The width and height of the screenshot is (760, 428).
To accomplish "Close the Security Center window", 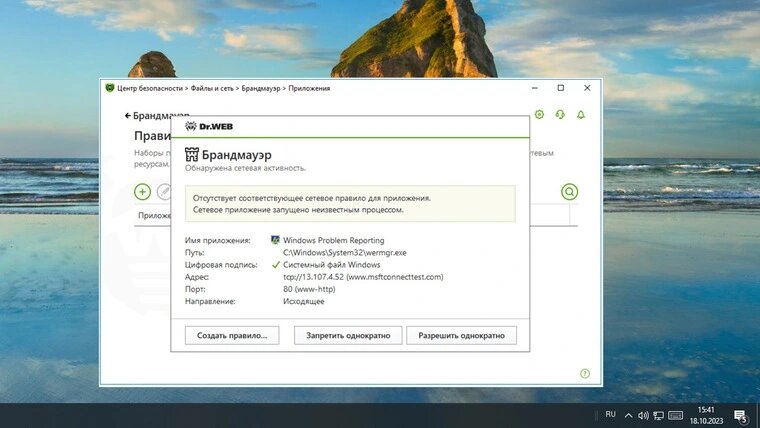I will [x=587, y=88].
